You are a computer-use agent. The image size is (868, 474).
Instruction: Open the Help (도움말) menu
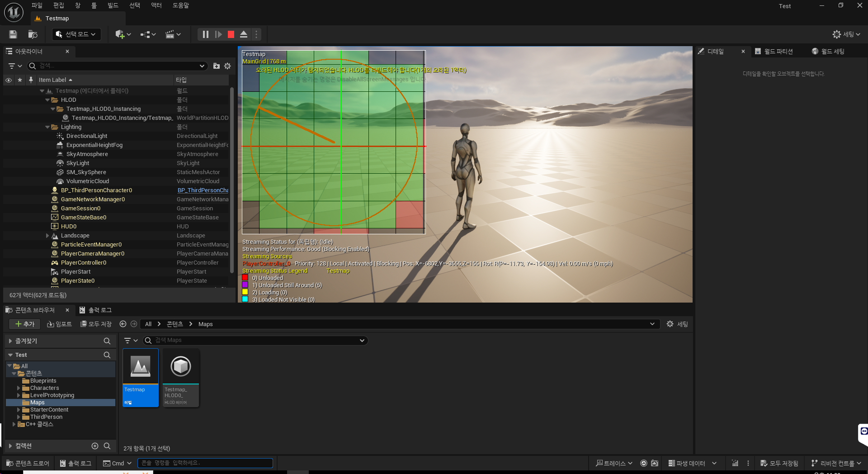click(181, 5)
